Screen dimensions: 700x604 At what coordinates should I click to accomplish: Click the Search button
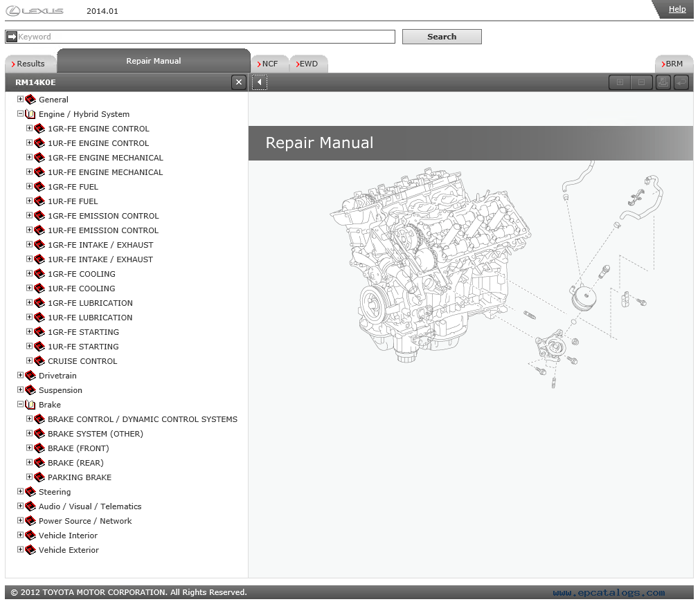[442, 37]
